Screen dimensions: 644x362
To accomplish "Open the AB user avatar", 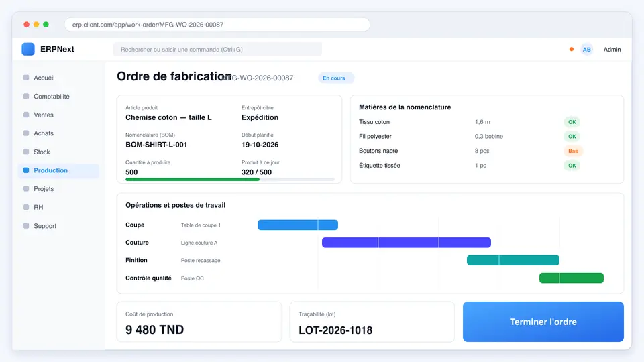I will coord(586,49).
